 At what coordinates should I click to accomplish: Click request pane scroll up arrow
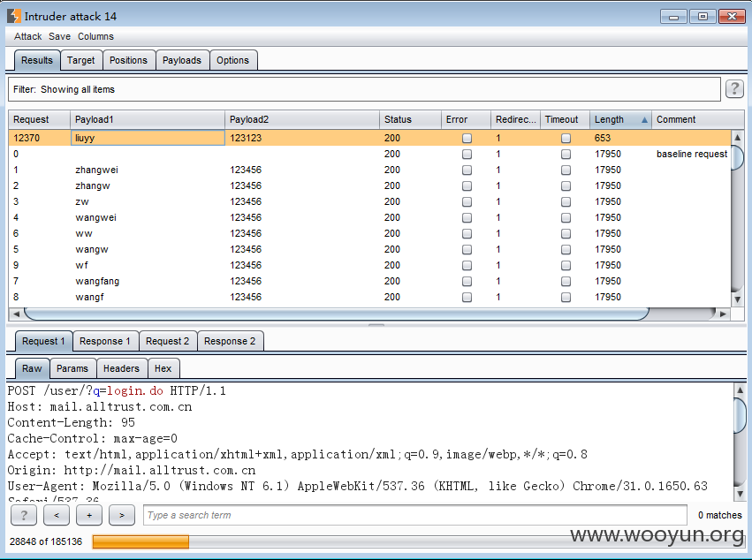pos(740,390)
